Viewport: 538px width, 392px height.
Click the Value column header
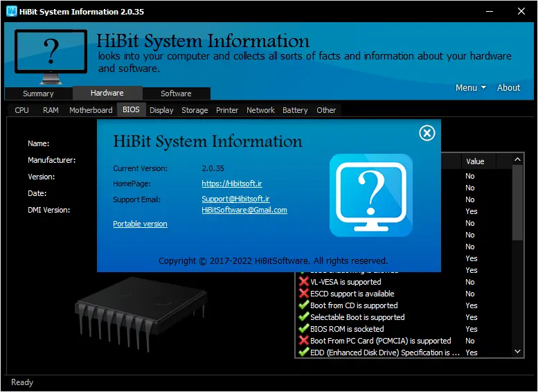[478, 161]
